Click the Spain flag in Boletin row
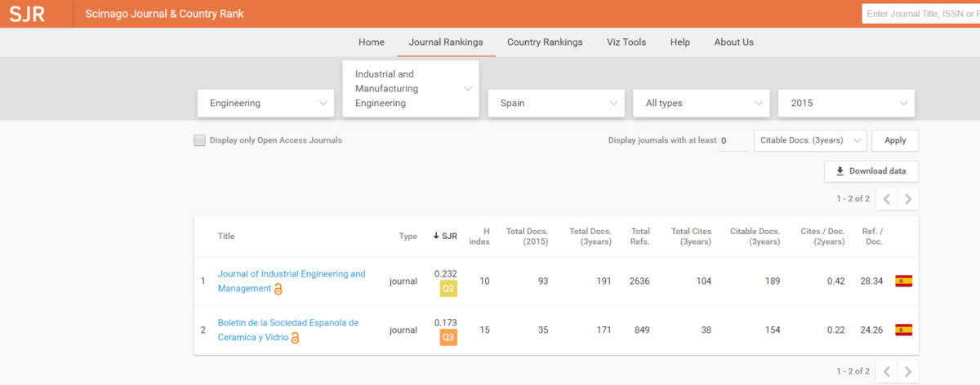Viewport: 980px width, 385px height. tap(903, 330)
